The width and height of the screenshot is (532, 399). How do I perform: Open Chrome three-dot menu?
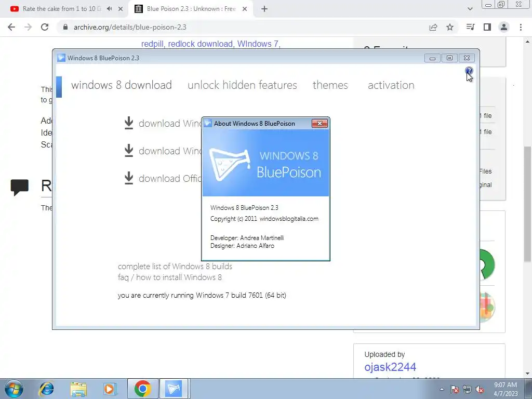(x=521, y=27)
